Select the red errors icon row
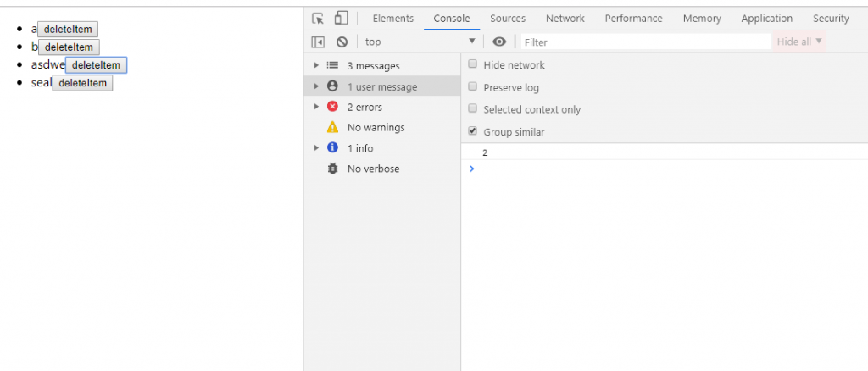 [333, 107]
